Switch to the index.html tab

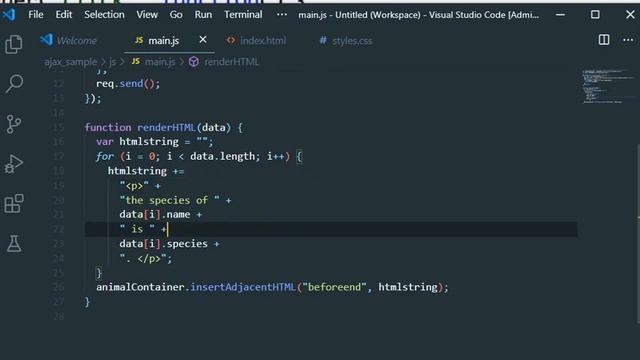257,40
